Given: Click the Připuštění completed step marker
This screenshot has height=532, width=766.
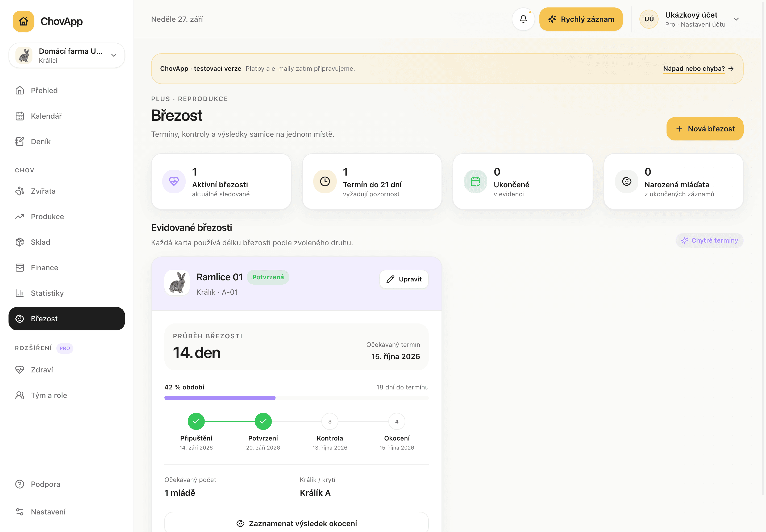Looking at the screenshot, I should [196, 421].
